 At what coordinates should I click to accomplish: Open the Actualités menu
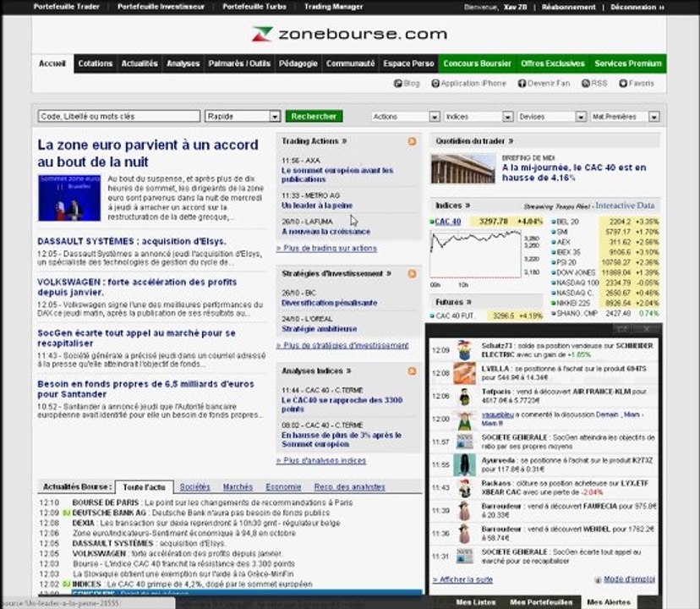click(x=139, y=63)
